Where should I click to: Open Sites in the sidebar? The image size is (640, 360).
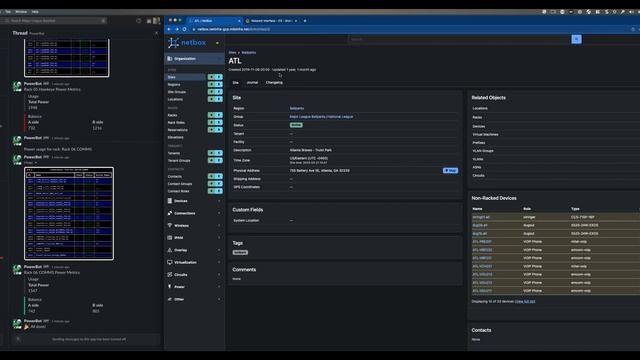coord(172,77)
